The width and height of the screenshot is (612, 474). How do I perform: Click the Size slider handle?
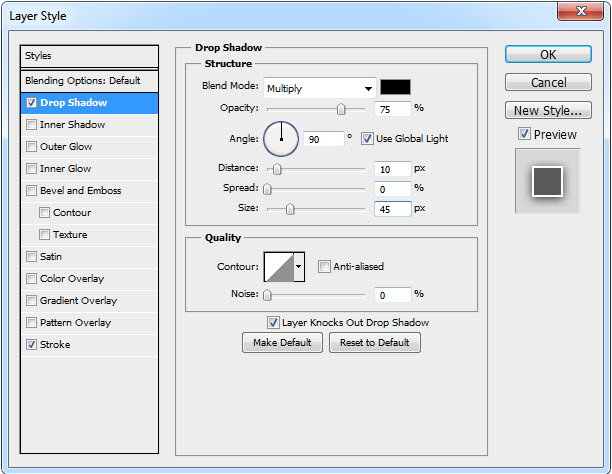(x=290, y=209)
